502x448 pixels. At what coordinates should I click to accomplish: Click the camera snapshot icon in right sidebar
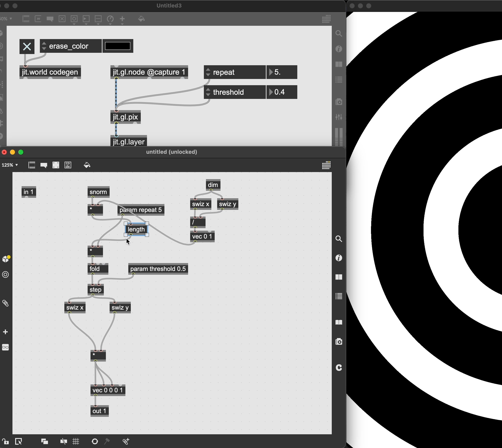coord(339,341)
